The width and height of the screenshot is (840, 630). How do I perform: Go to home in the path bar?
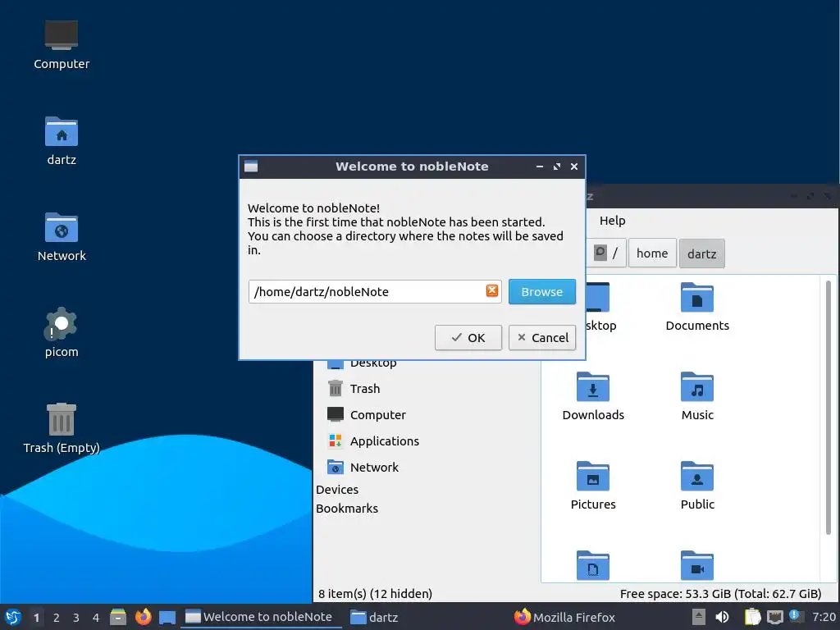(x=652, y=253)
